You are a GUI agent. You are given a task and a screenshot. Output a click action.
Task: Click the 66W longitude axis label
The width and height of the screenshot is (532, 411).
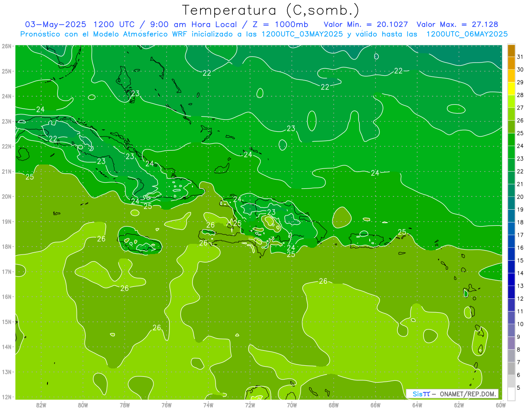coord(376,405)
